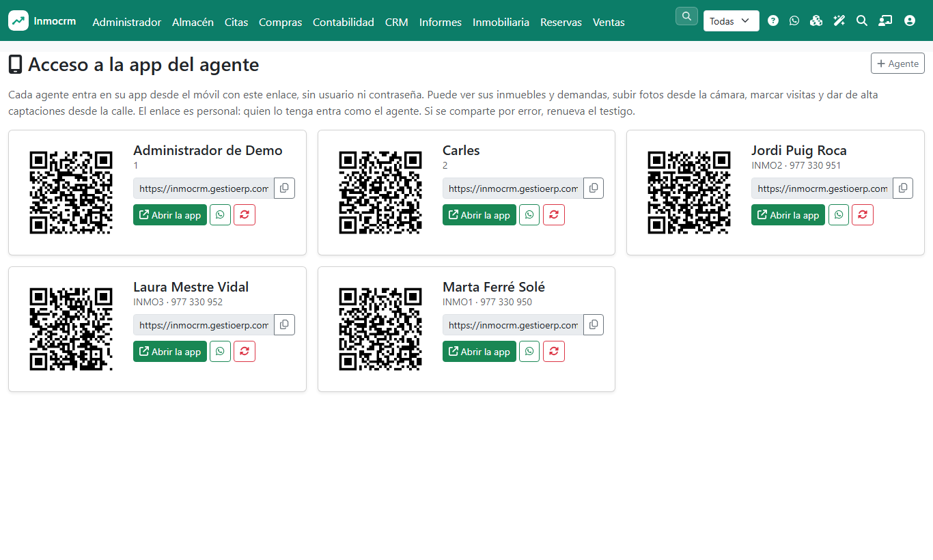Click the heading Acceso a la app del agente
This screenshot has width=933, height=560.
143,65
